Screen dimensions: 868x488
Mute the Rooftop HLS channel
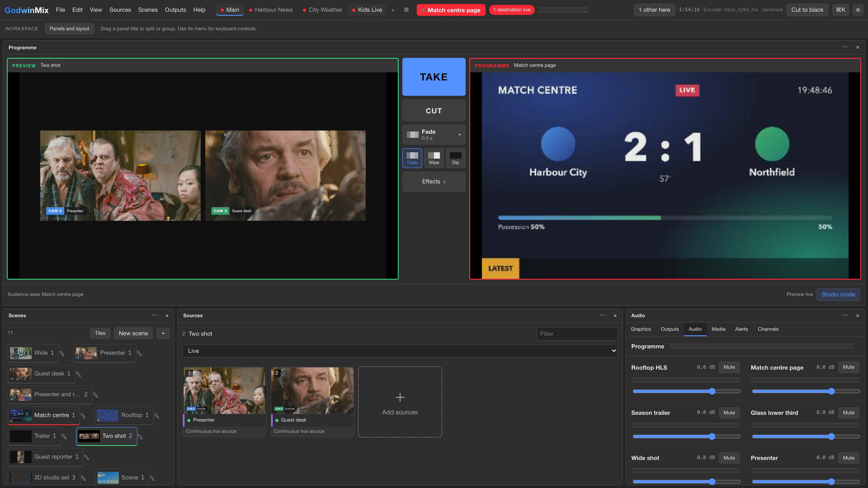729,367
